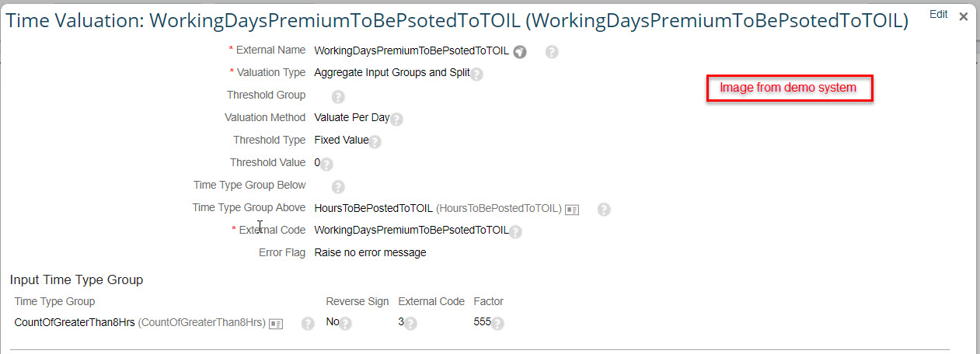The height and width of the screenshot is (354, 980).
Task: Click help icon beside External Code value
Action: 515,231
